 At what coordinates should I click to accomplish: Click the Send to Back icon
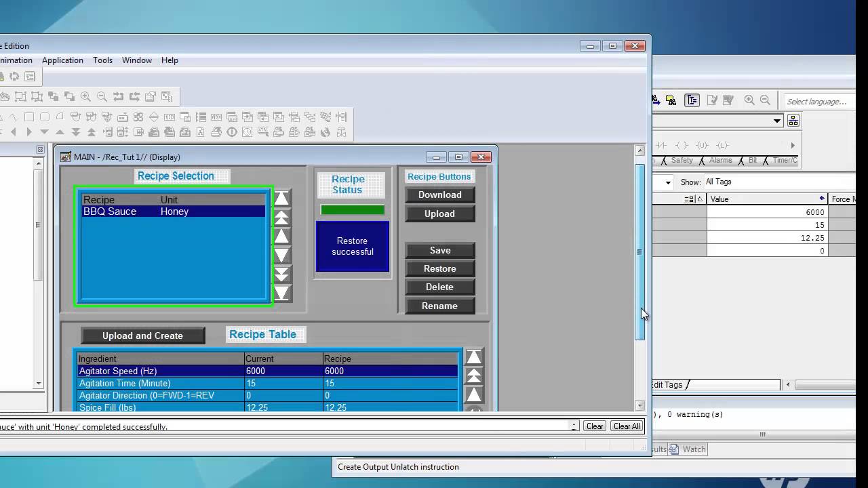click(x=69, y=96)
